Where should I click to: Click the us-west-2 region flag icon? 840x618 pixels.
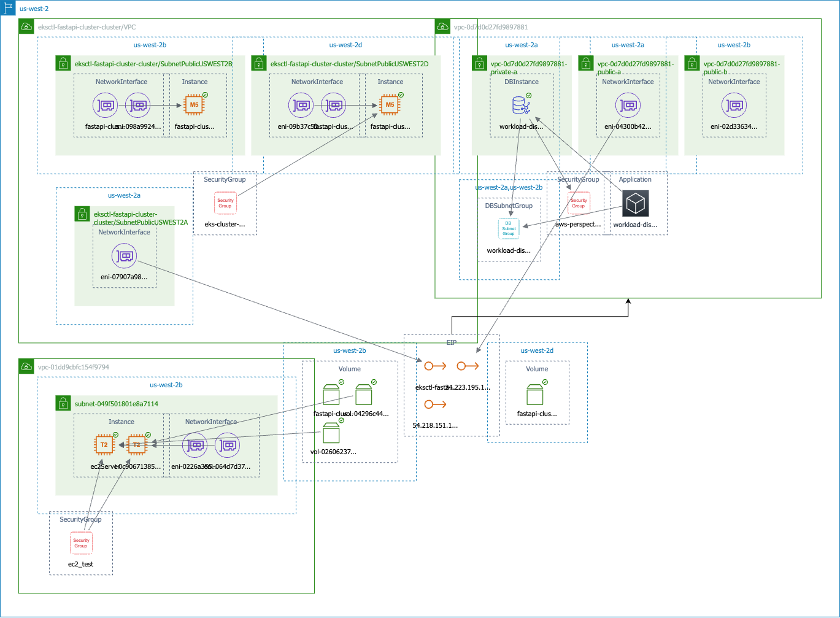(8, 8)
